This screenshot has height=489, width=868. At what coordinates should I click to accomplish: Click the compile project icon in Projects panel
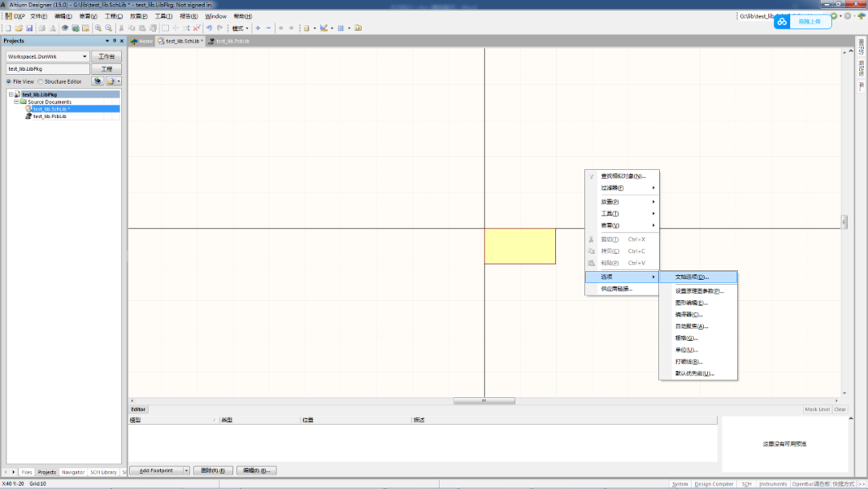97,81
